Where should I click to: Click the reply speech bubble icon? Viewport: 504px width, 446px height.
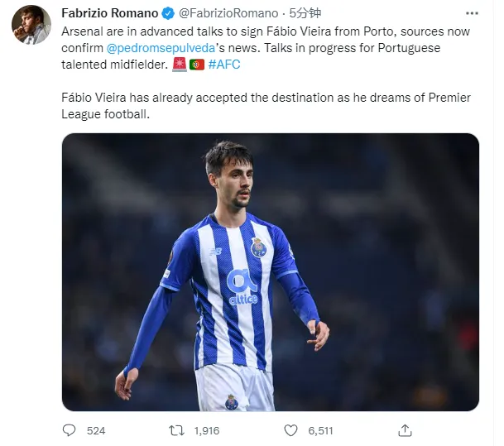[70, 430]
